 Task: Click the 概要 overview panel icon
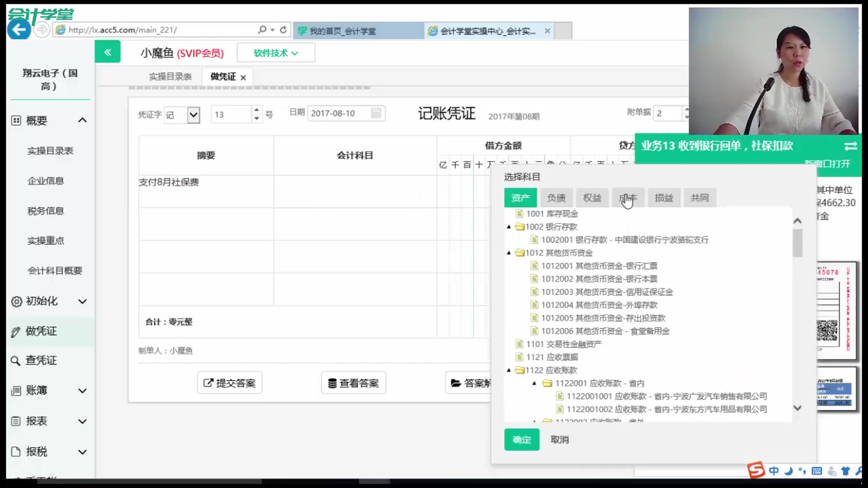pyautogui.click(x=16, y=120)
